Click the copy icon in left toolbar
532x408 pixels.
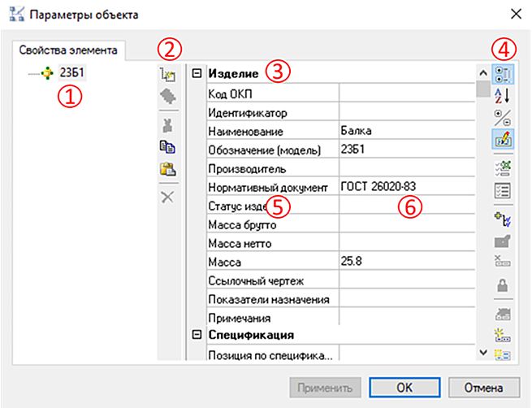click(168, 148)
